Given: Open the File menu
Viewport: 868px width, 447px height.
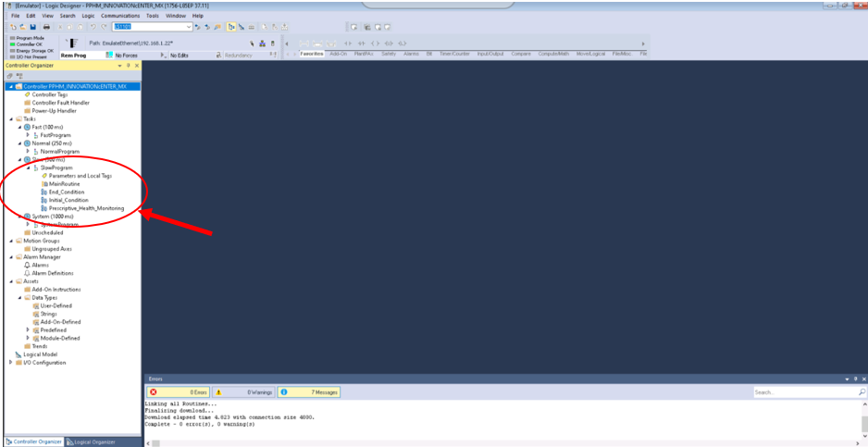Looking at the screenshot, I should click(x=16, y=16).
